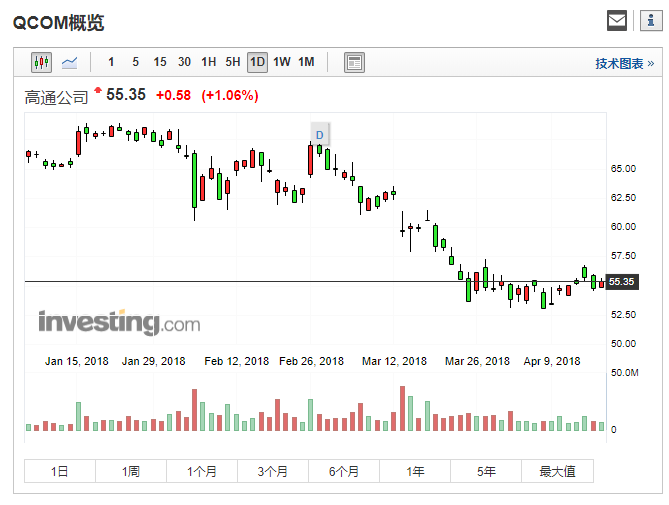The image size is (669, 505).
Task: Choose the 1日 time range
Action: (60, 471)
